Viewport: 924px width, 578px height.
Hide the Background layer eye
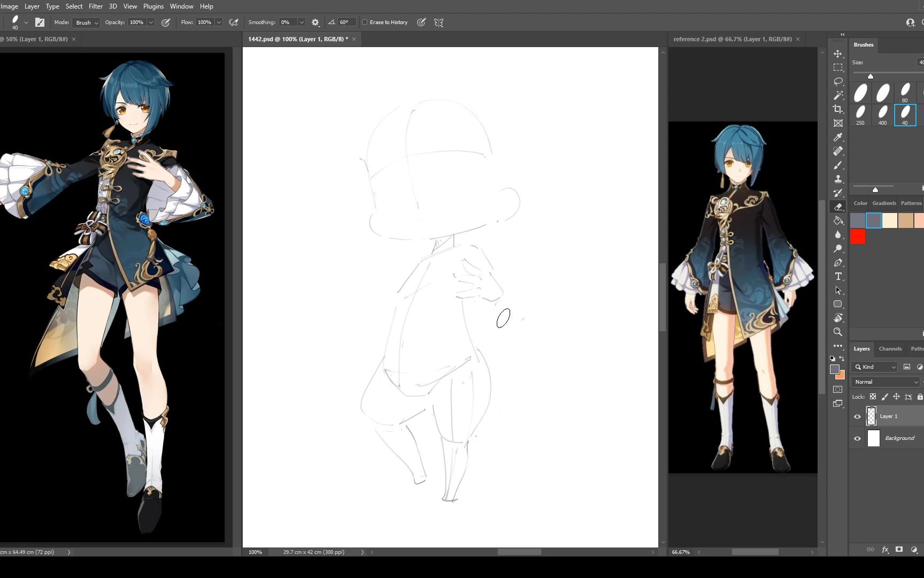point(858,438)
